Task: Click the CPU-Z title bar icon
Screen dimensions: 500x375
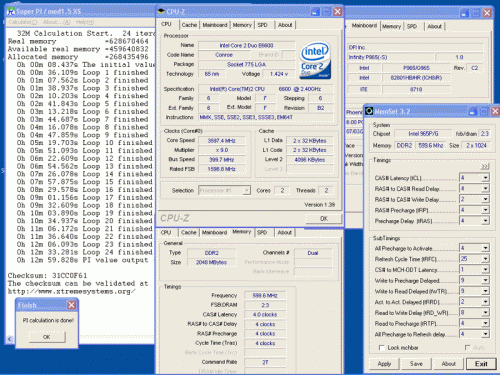Action: (161, 11)
